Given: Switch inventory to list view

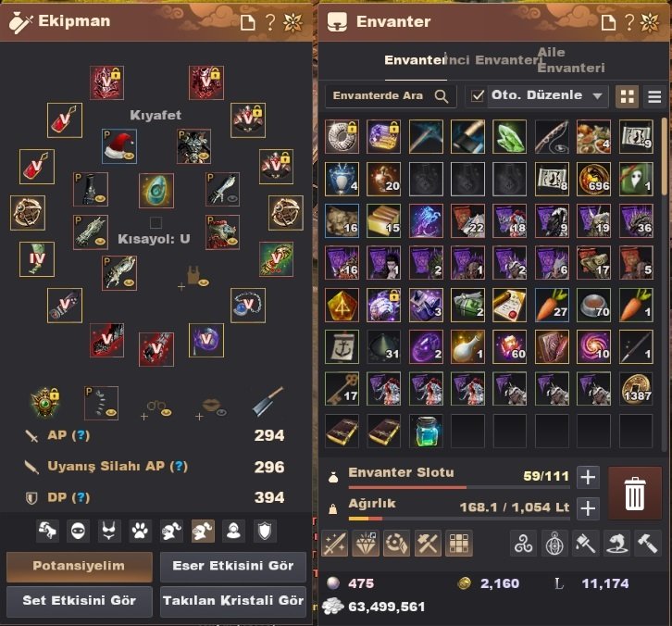Looking at the screenshot, I should click(654, 96).
